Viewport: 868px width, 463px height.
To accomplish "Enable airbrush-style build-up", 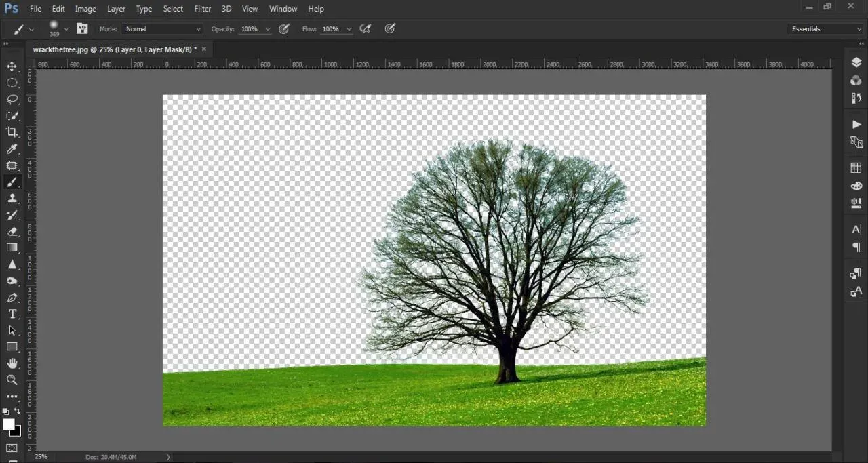I will [366, 28].
